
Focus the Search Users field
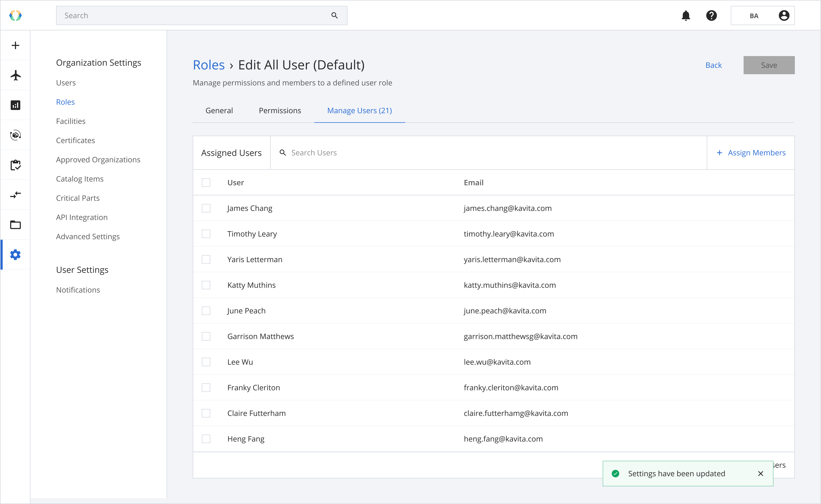488,153
